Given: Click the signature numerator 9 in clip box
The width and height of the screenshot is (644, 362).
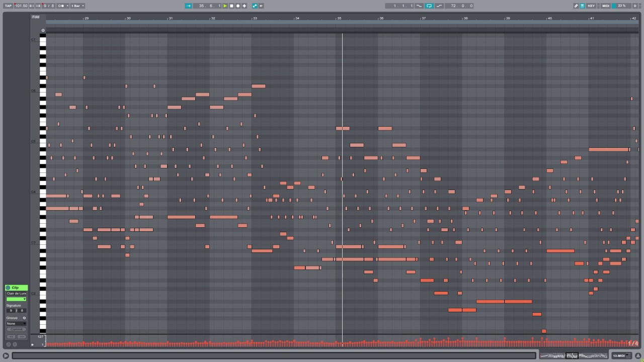Looking at the screenshot, I should [11, 311].
